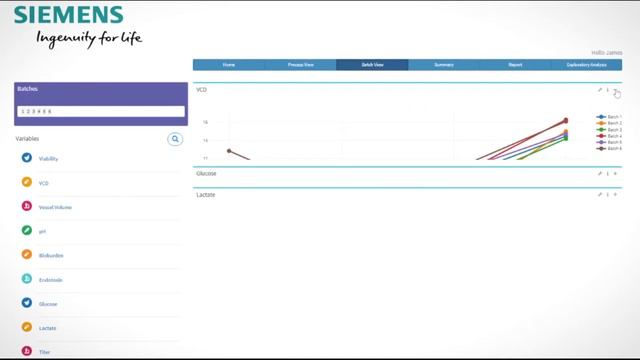Toggle Batch 1 in the chart legend
Screen dimensions: 640x360
click(609, 117)
